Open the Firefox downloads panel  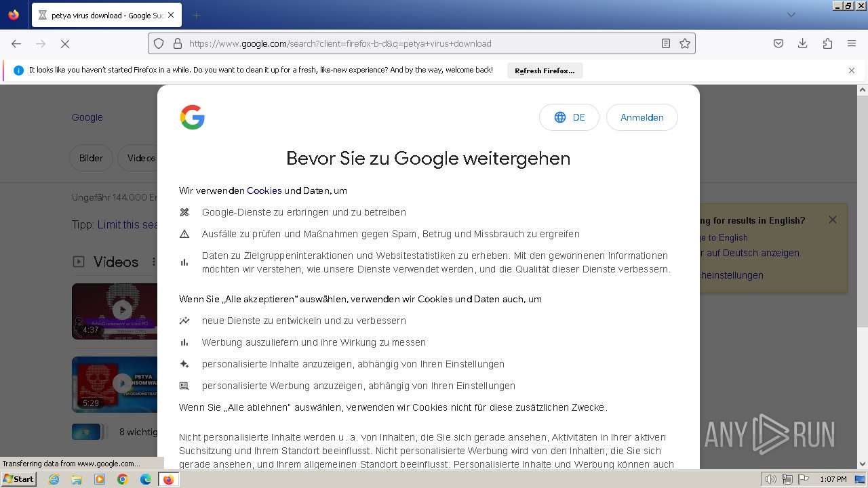pyautogui.click(x=803, y=43)
